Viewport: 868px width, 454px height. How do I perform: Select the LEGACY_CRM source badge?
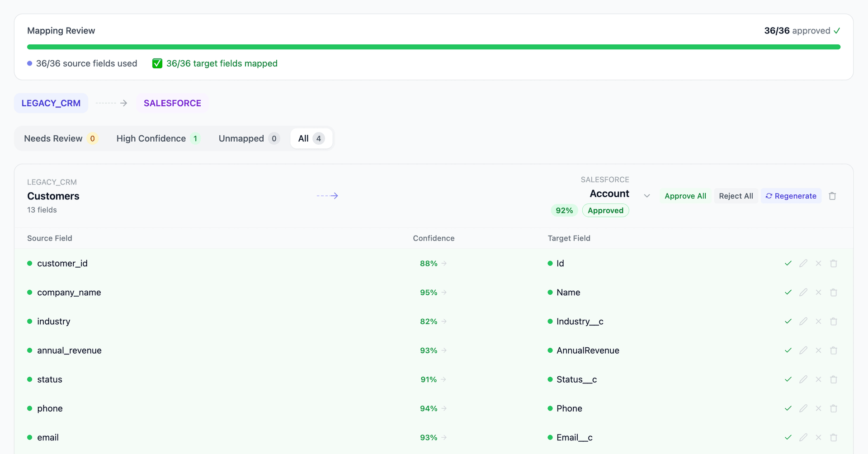(51, 103)
